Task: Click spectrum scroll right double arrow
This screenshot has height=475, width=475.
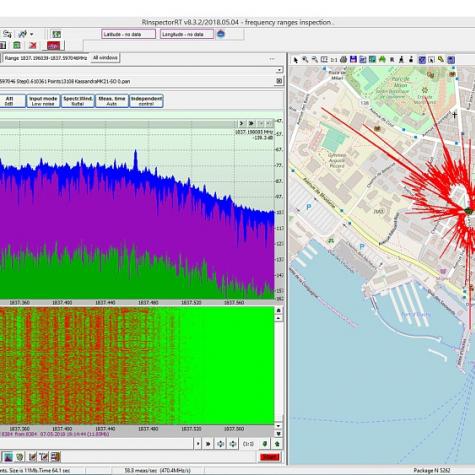Action: point(251,124)
